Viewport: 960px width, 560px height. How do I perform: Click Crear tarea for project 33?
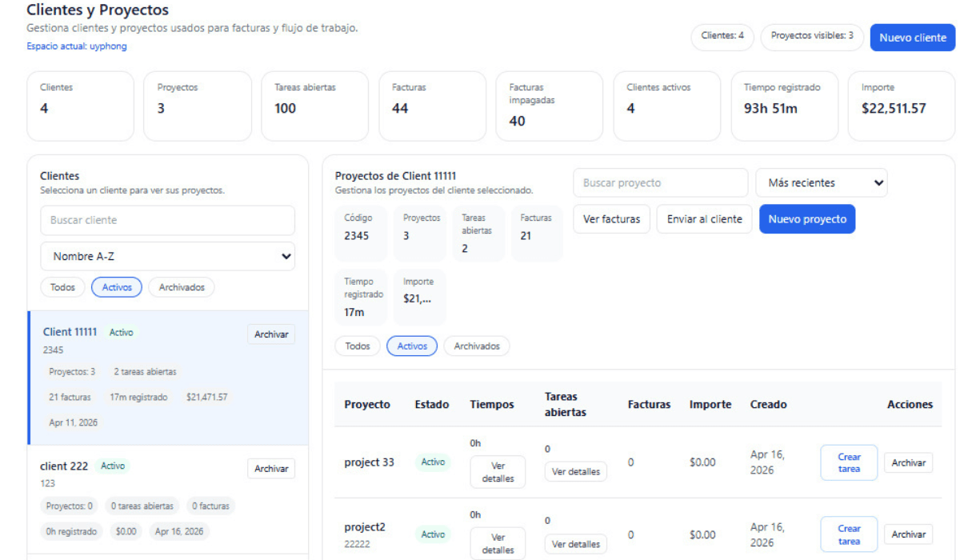click(849, 463)
